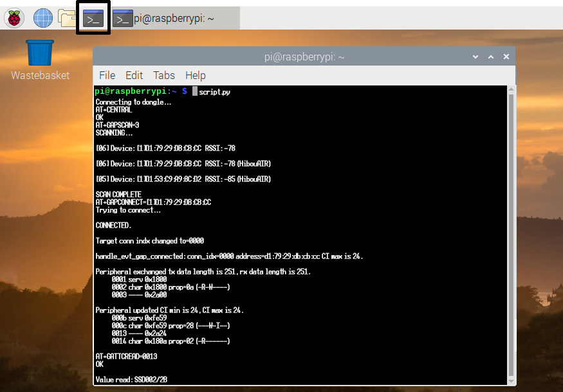This screenshot has width=563, height=392.
Task: Click the '000b serv 0xfe59' line
Action: 139,318
